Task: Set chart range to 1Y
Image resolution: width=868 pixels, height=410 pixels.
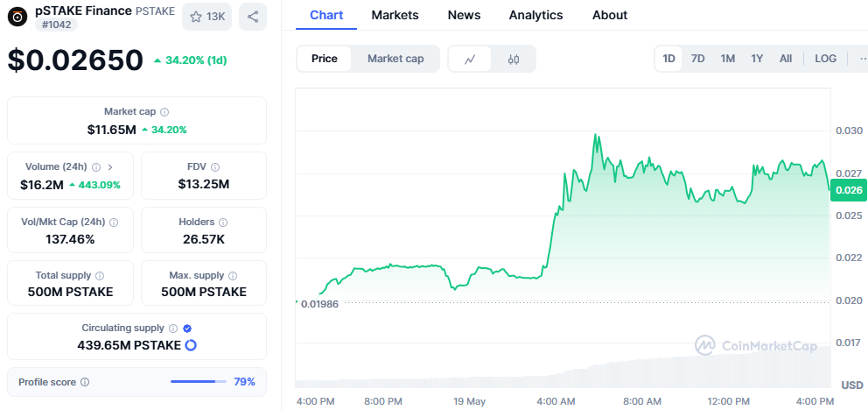Action: pyautogui.click(x=757, y=59)
